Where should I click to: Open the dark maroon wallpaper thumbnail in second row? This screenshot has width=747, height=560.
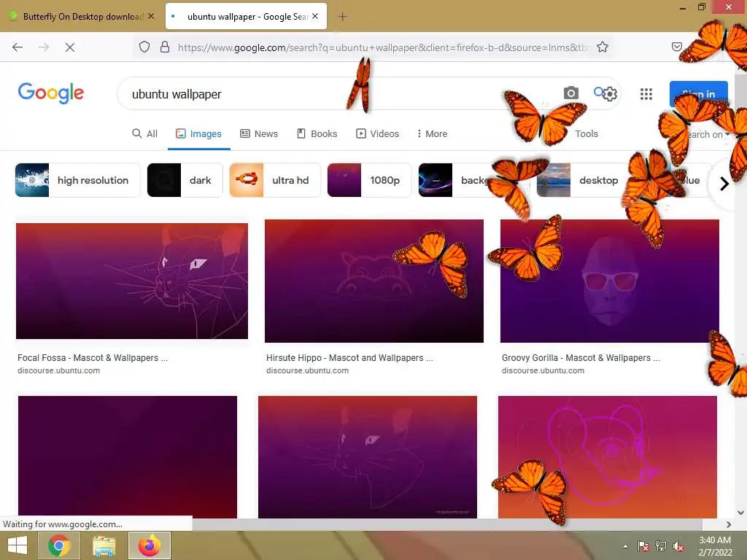(x=128, y=457)
